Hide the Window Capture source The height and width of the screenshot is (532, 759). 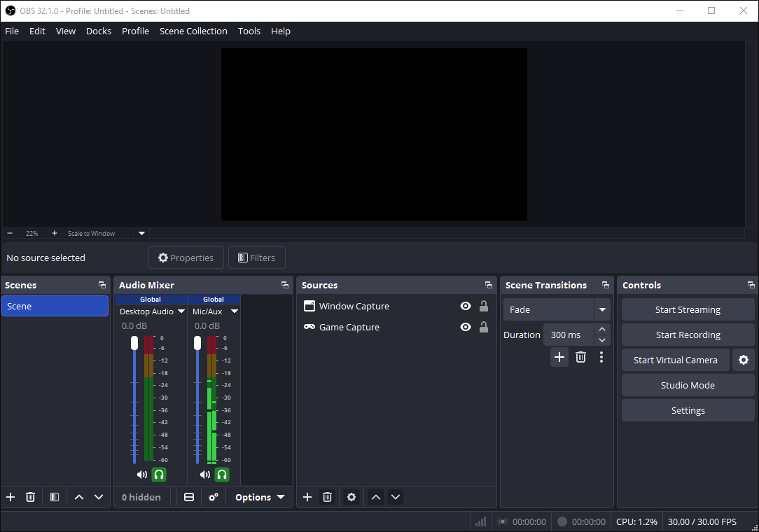[x=465, y=306]
